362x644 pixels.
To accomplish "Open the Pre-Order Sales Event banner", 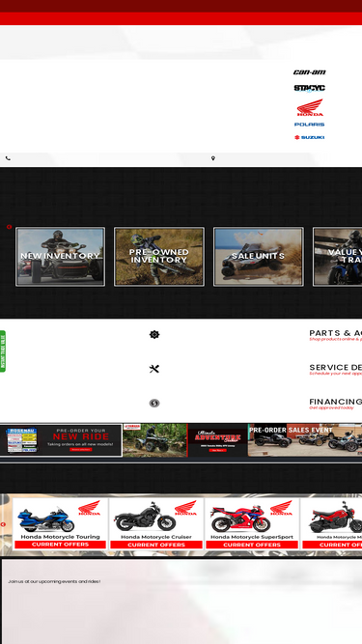I will point(305,440).
